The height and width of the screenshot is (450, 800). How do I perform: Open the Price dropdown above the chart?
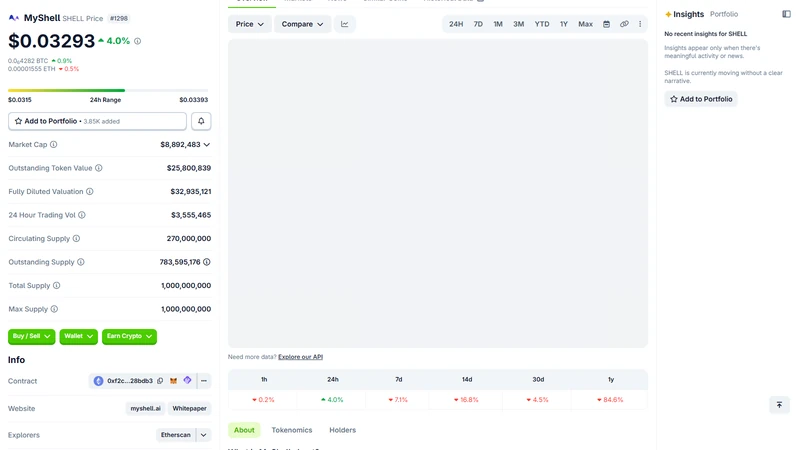(x=249, y=24)
